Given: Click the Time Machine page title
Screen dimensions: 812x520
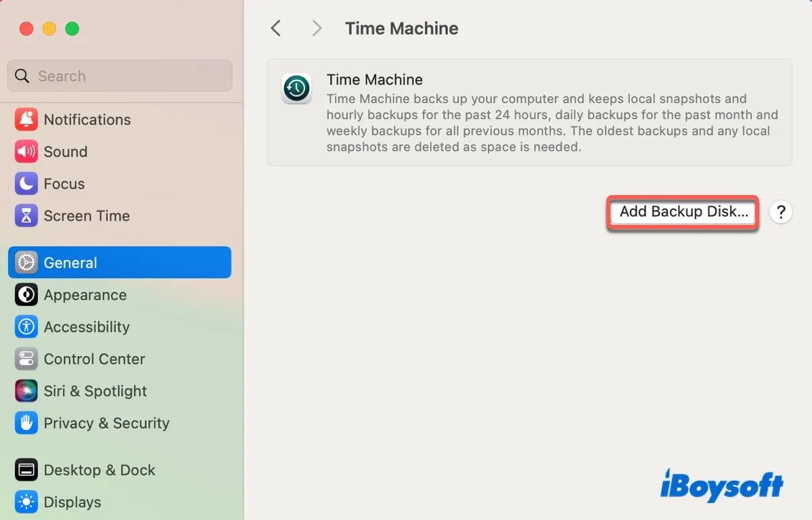Looking at the screenshot, I should pos(401,28).
